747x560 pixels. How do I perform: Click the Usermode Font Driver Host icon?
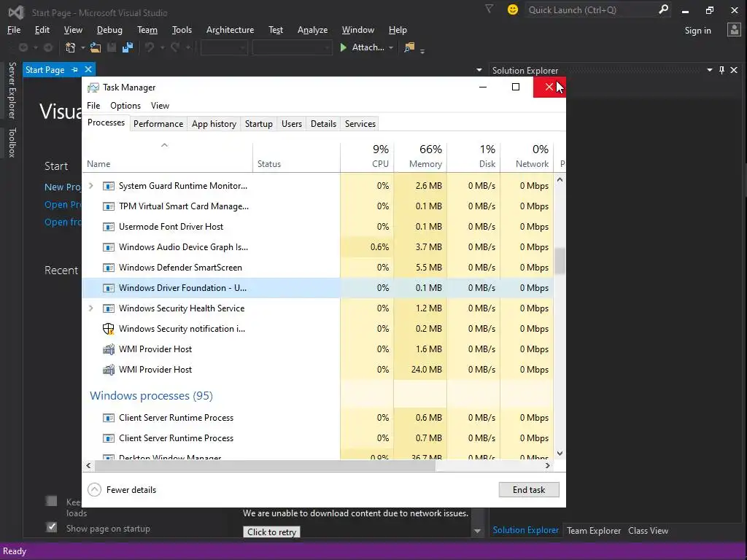(x=109, y=227)
